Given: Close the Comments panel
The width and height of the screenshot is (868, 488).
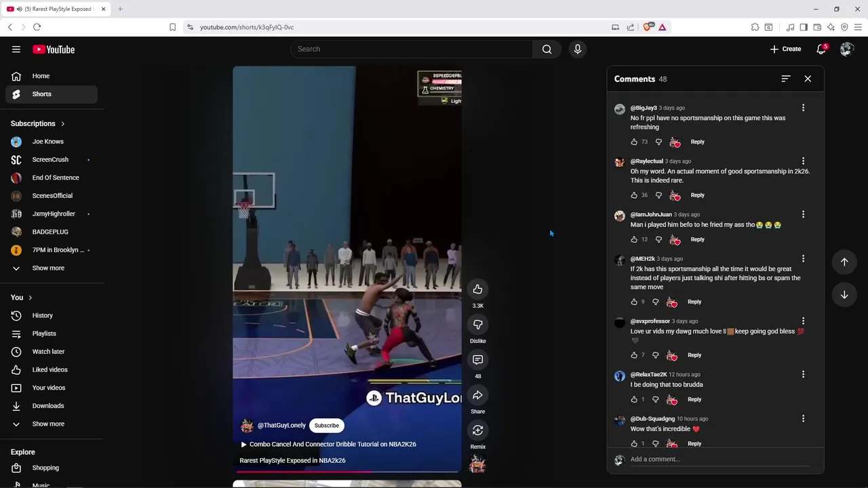Looking at the screenshot, I should (x=808, y=79).
